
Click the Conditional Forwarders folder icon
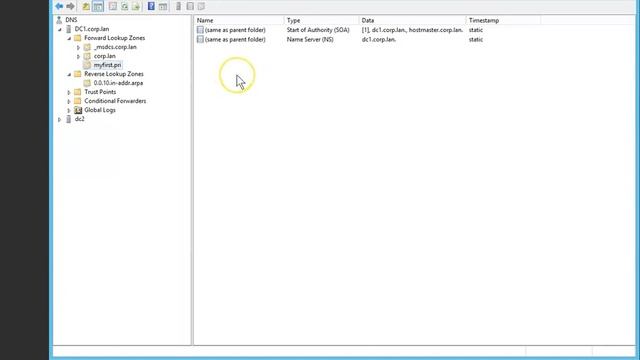click(x=78, y=101)
